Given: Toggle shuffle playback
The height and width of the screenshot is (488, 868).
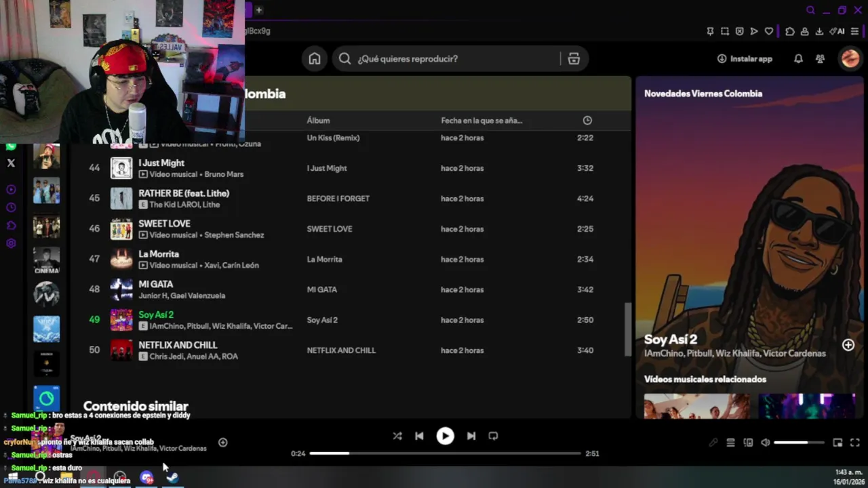Looking at the screenshot, I should point(397,436).
